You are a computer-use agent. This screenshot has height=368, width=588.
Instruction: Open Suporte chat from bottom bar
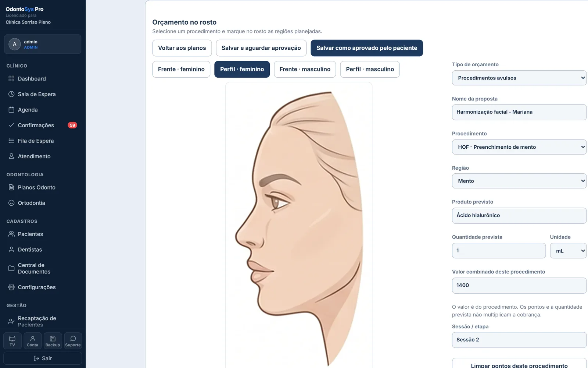pos(73,341)
